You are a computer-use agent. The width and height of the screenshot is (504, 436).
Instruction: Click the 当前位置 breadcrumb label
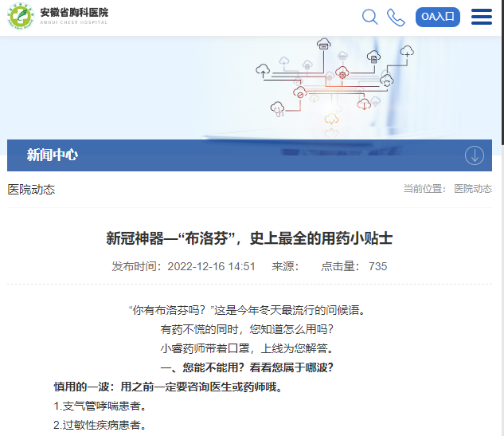[x=424, y=189]
